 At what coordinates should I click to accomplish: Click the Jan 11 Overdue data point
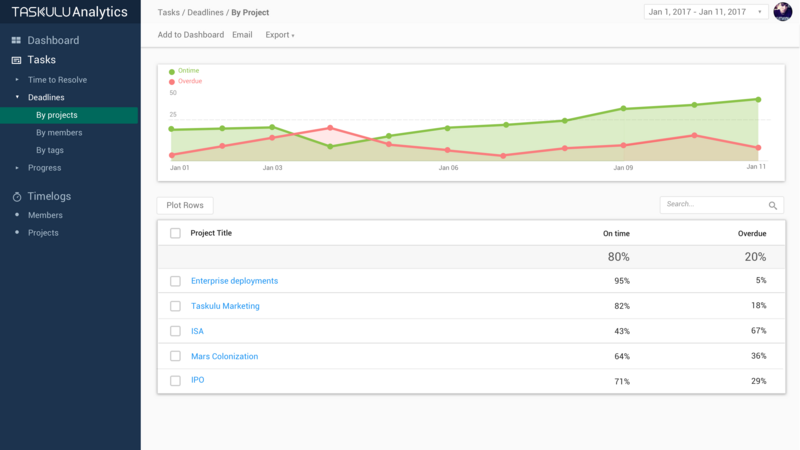tap(758, 148)
